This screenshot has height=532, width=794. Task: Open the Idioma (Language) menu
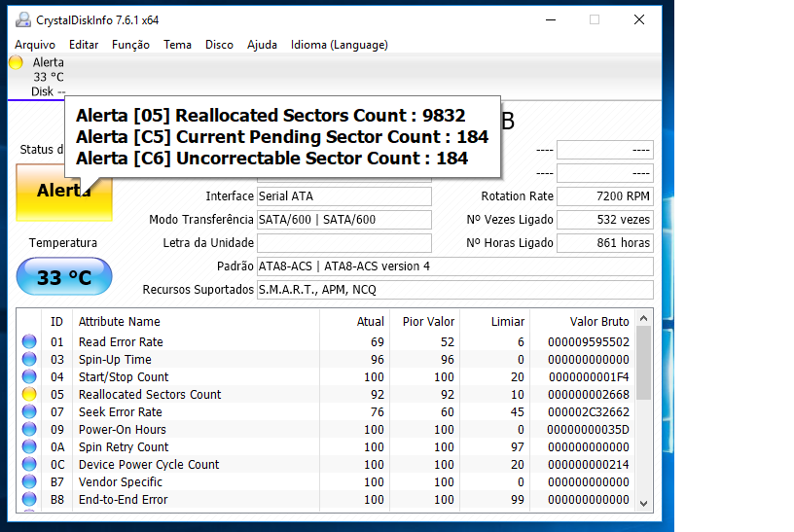[x=340, y=45]
